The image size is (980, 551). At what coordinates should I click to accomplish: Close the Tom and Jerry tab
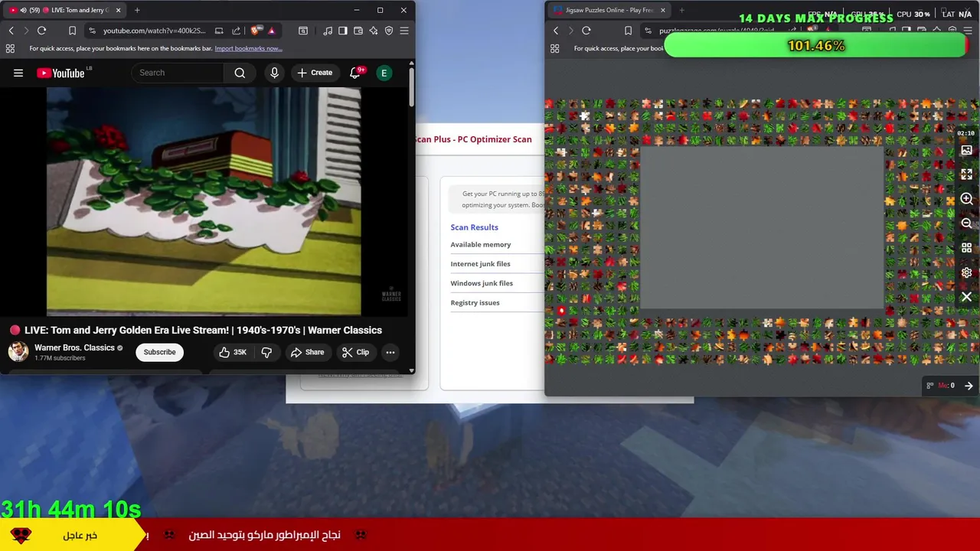tap(118, 10)
